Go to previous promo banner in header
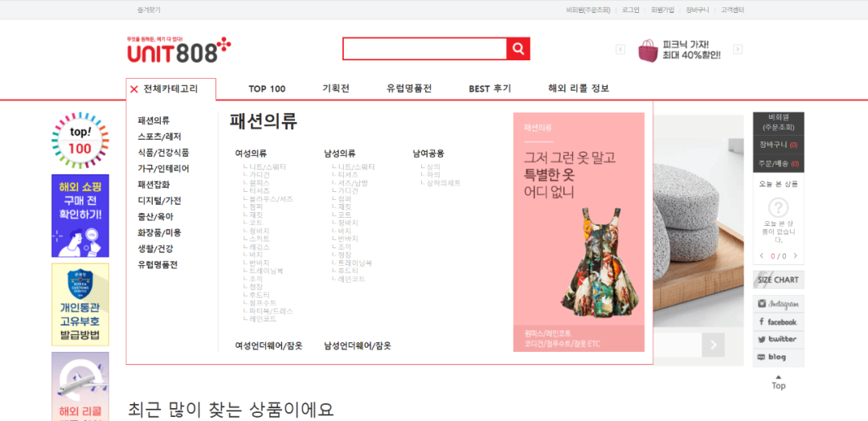 pos(620,50)
